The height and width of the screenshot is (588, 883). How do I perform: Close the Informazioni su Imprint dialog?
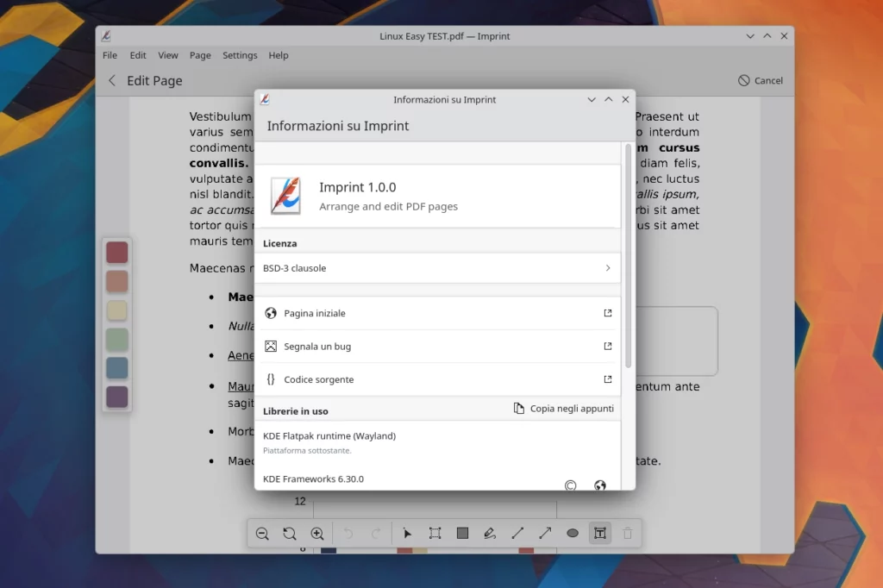click(625, 99)
